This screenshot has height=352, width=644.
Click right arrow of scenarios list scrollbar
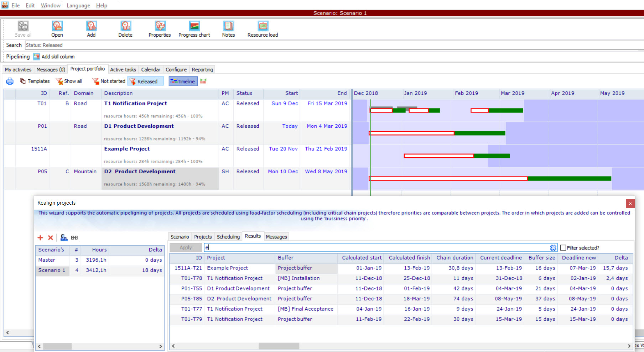[161, 346]
